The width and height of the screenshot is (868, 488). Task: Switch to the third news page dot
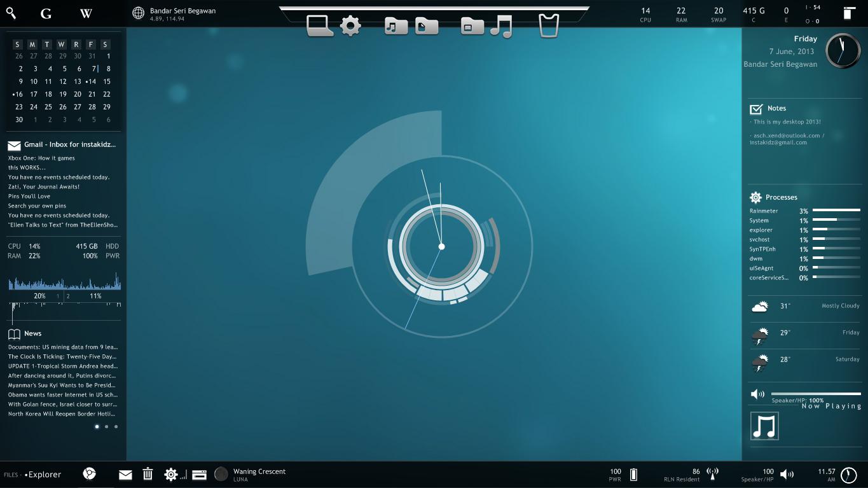pyautogui.click(x=116, y=427)
